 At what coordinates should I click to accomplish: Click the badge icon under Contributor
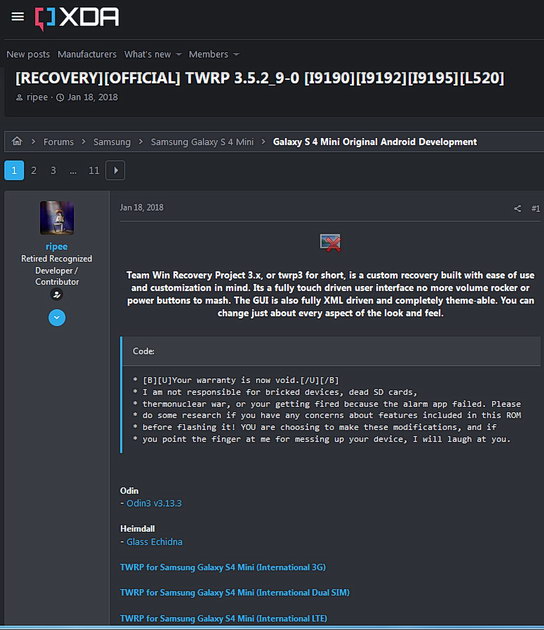[x=57, y=295]
